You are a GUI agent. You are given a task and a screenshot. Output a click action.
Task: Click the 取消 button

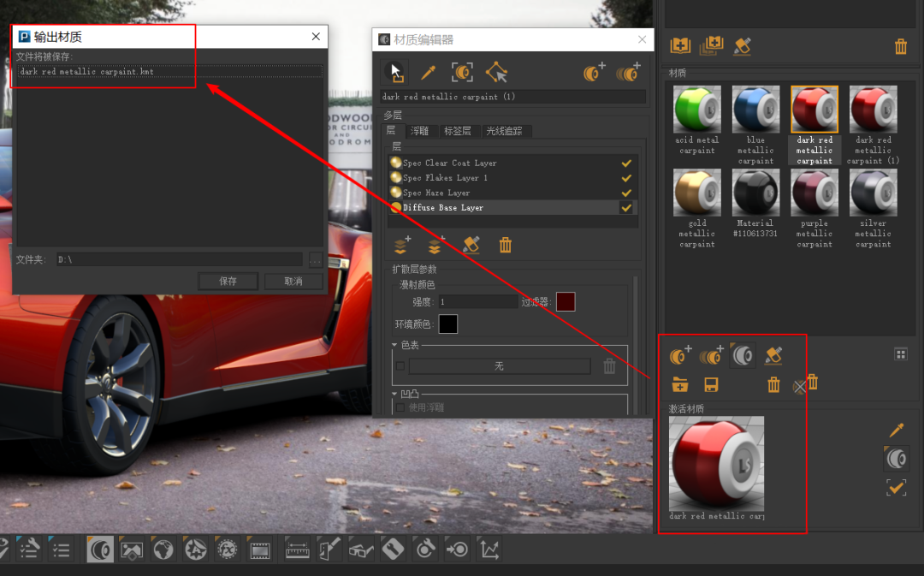click(x=293, y=281)
